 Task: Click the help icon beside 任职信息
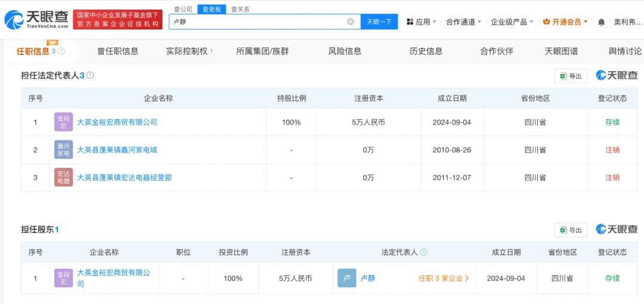click(x=61, y=51)
